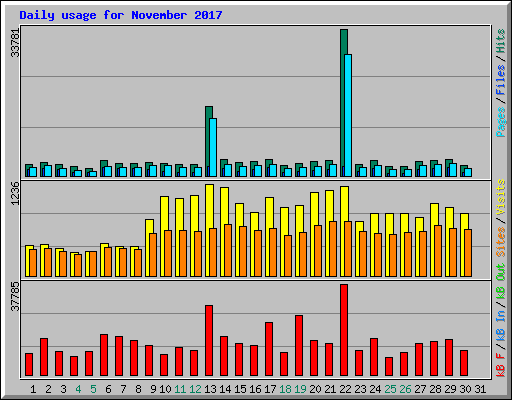Click the day 9 axis label
The width and height of the screenshot is (512, 400).
point(153,389)
